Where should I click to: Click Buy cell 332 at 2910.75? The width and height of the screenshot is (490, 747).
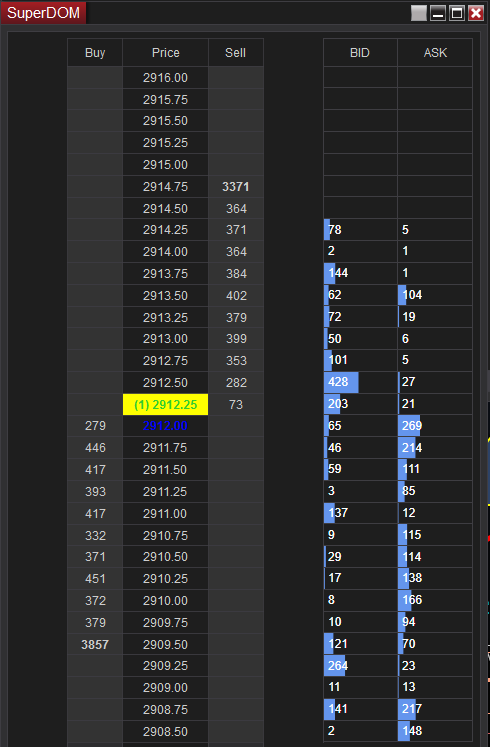click(x=95, y=535)
